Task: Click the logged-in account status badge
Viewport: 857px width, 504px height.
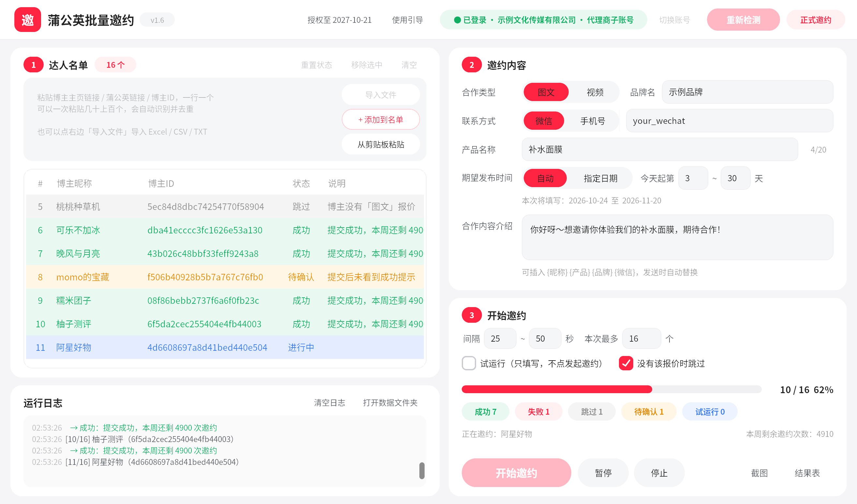Action: (543, 20)
